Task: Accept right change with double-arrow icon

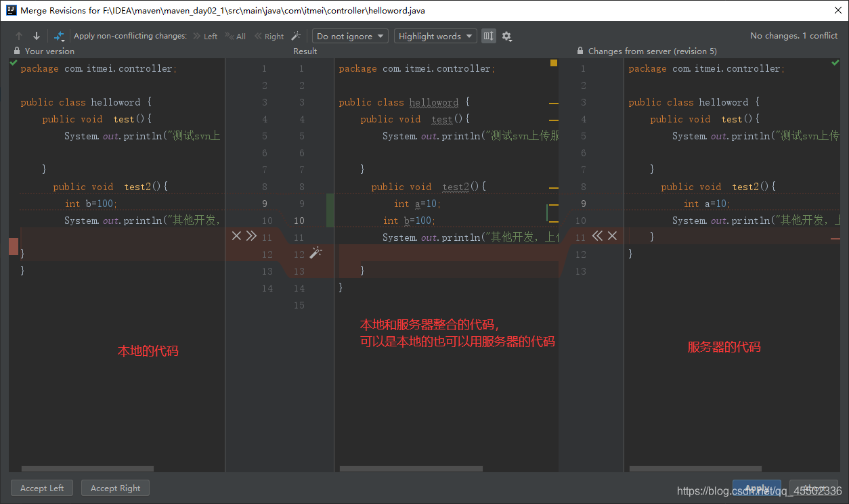Action: [597, 235]
